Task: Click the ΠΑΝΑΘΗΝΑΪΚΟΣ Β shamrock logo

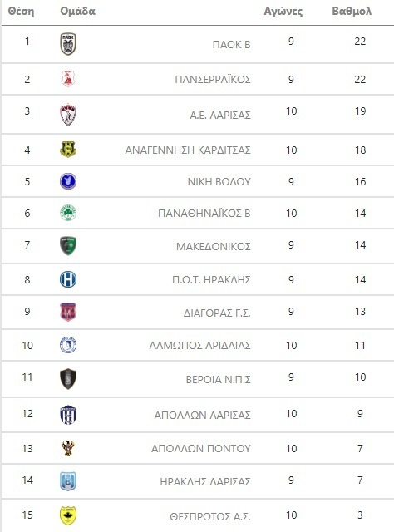Action: 68,213
